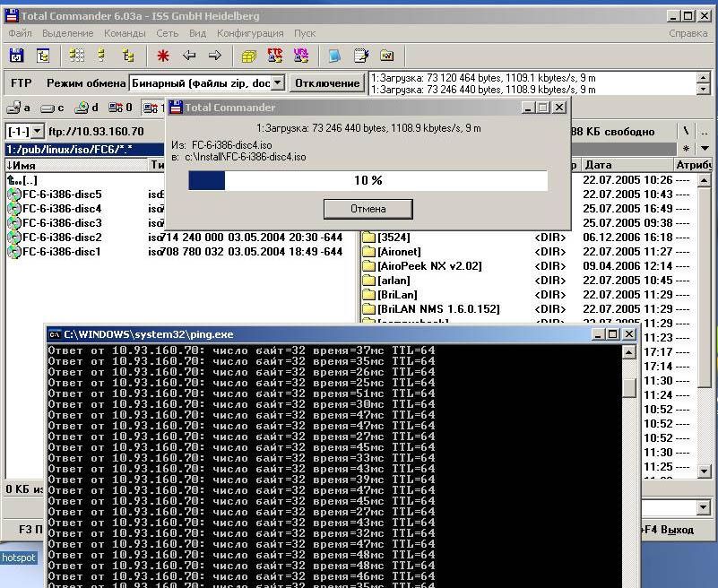The width and height of the screenshot is (718, 588).
Task: Select the [..] parent folder entry
Action: coord(22,180)
